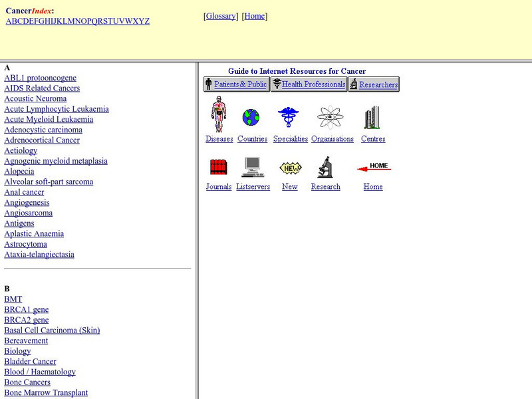The width and height of the screenshot is (532, 399).
Task: Open the Patients & Public section
Action: pos(240,84)
